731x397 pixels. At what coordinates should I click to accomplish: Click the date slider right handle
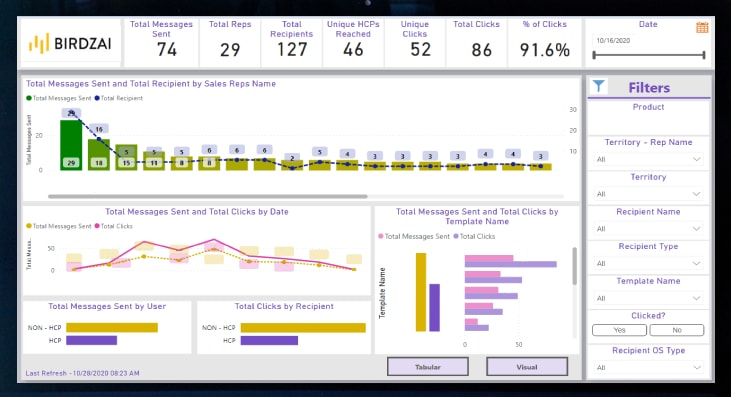click(703, 55)
